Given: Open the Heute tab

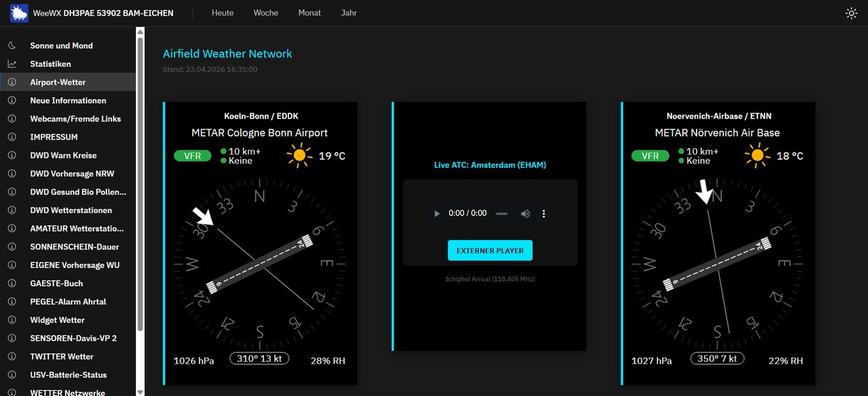Looking at the screenshot, I should pyautogui.click(x=223, y=13).
